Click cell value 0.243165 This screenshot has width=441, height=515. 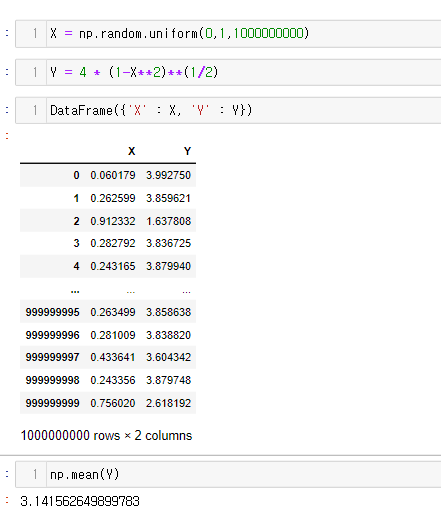113,266
